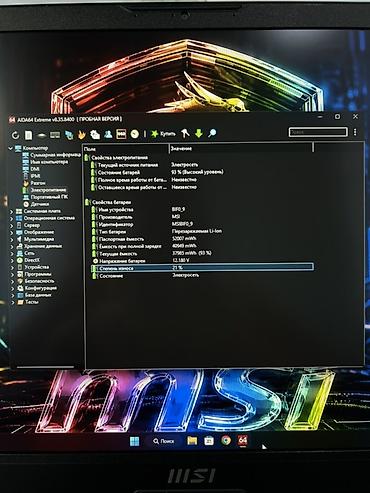The height and width of the screenshot is (493, 370).
Task: Click the orange-framed OSD panel toolbar icon
Action: point(121,134)
